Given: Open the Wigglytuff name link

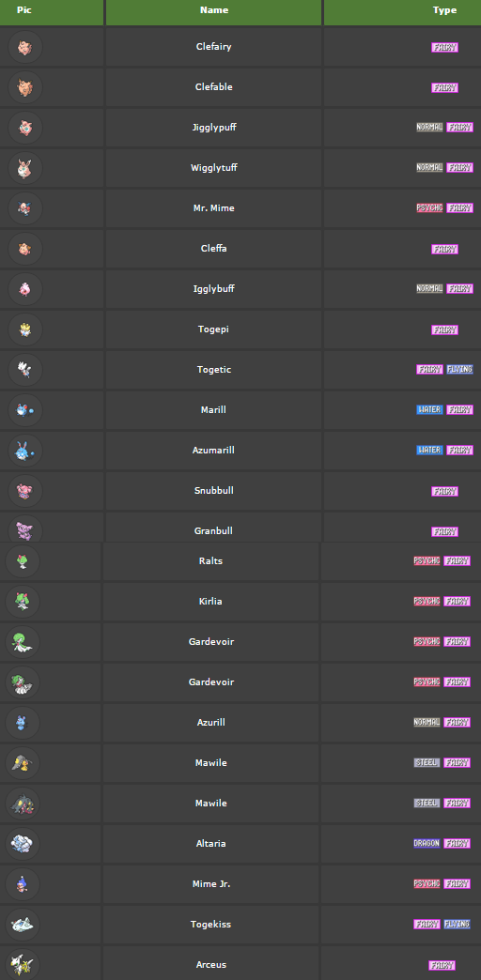Looking at the screenshot, I should (x=214, y=167).
